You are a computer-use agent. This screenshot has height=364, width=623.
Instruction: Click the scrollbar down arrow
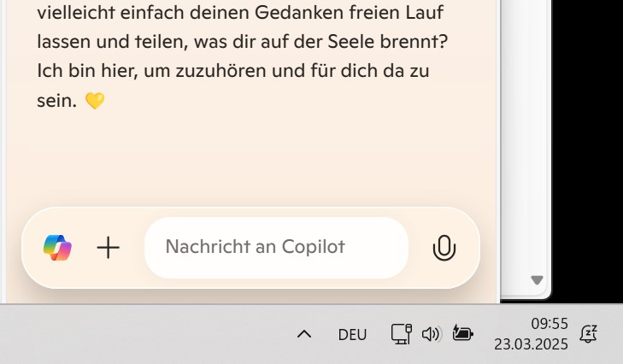pos(537,280)
